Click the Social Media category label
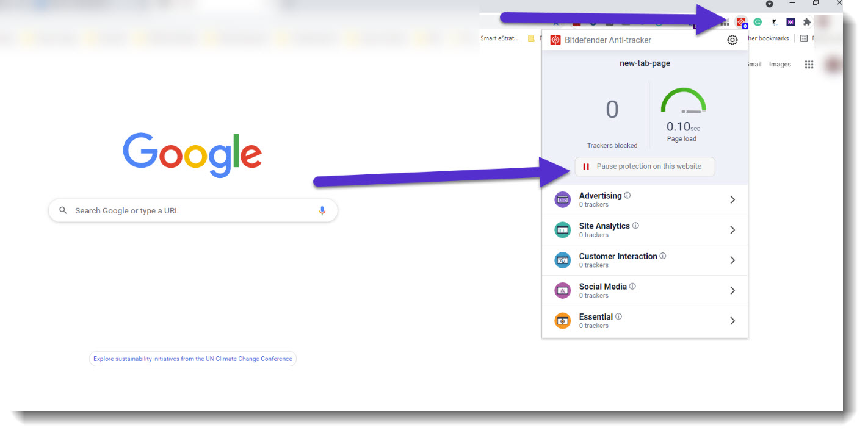Screen dimensions: 868x436 tap(603, 287)
